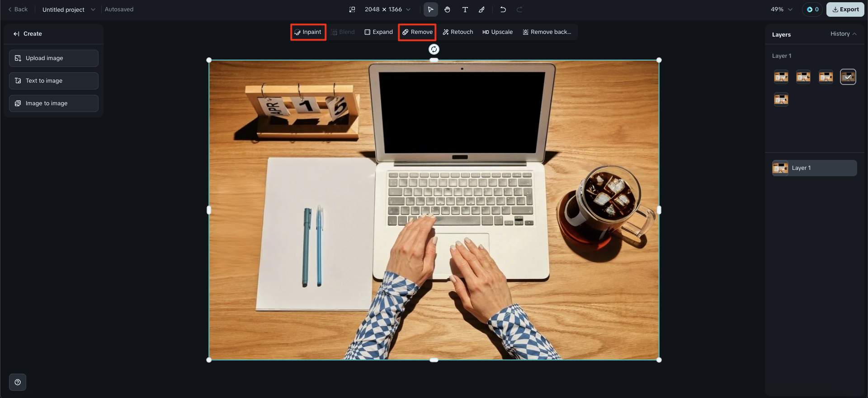Select the second Layer 1 history thumbnail
The image size is (868, 398).
[x=803, y=77]
